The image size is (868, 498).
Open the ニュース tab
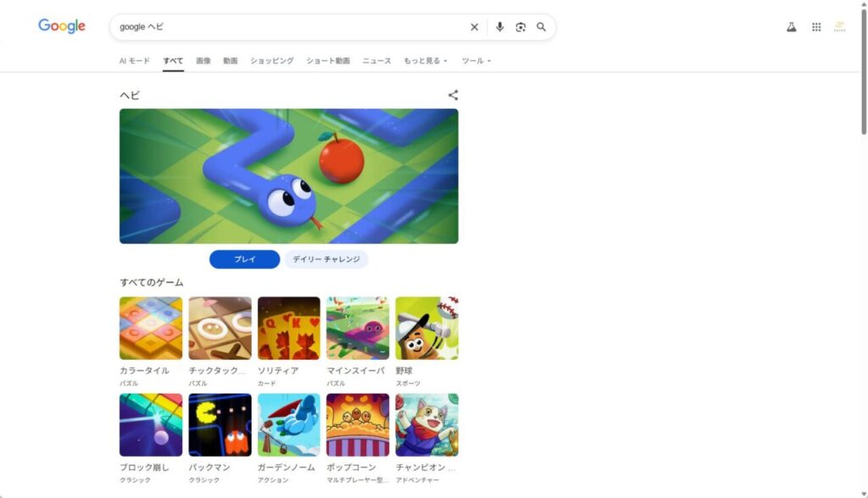(x=376, y=61)
